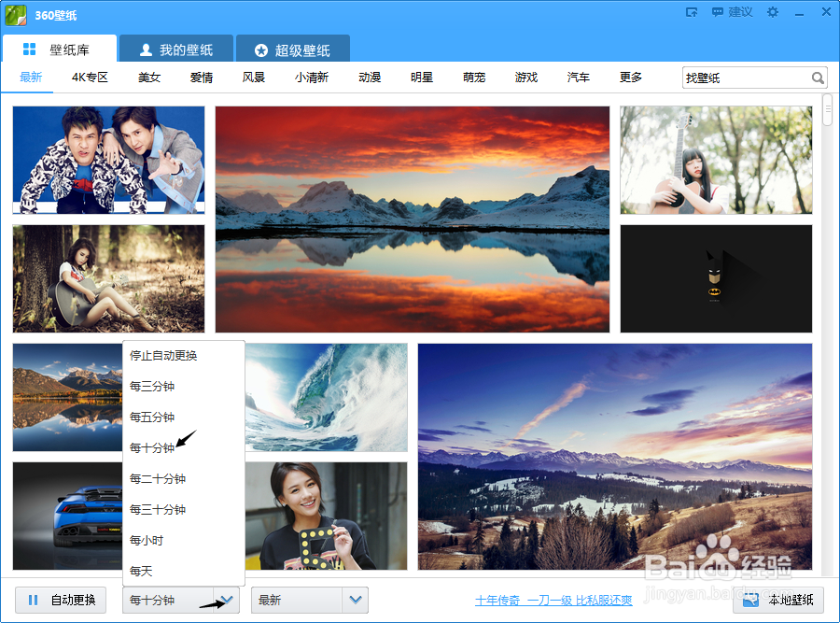Open the two men celebrity wallpaper thumbnail
This screenshot has height=623, width=840.
(109, 160)
